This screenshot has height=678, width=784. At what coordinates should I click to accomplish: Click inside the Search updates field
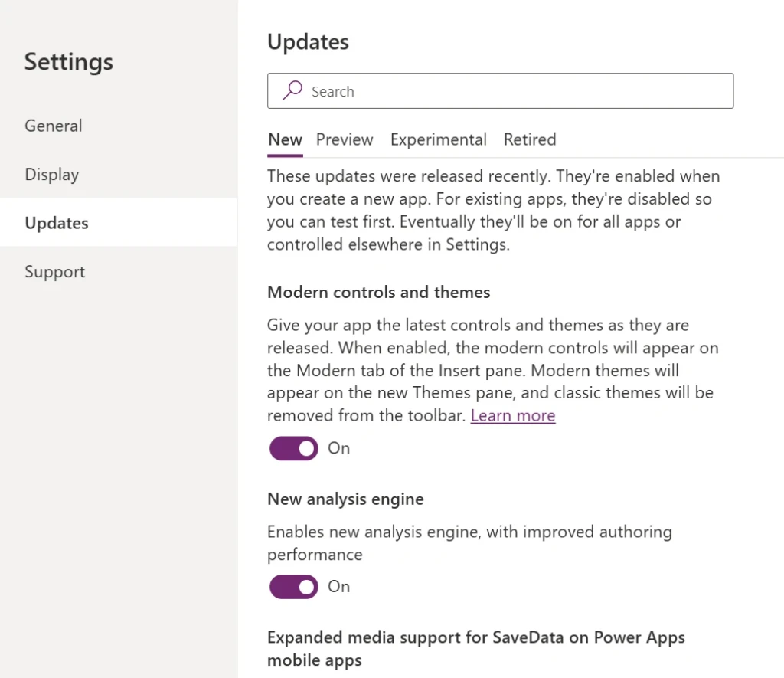[x=500, y=90]
